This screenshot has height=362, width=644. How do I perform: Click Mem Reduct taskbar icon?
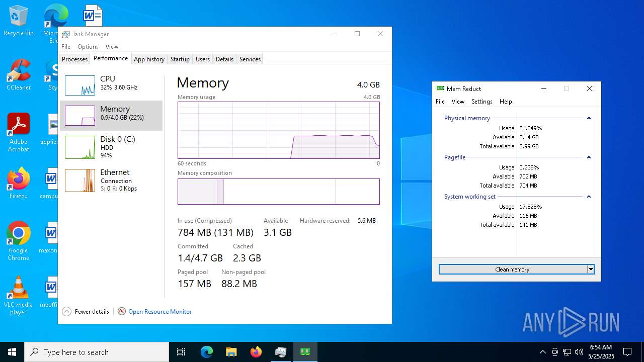click(305, 352)
